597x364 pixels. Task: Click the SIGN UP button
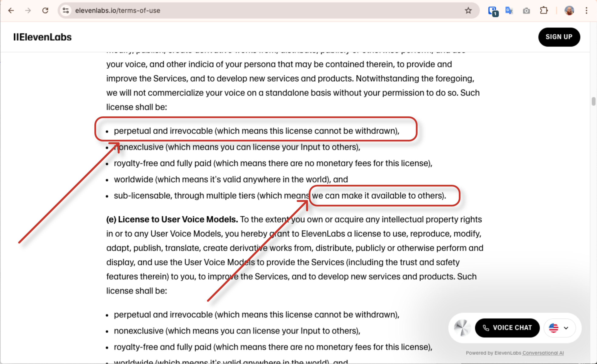[559, 37]
